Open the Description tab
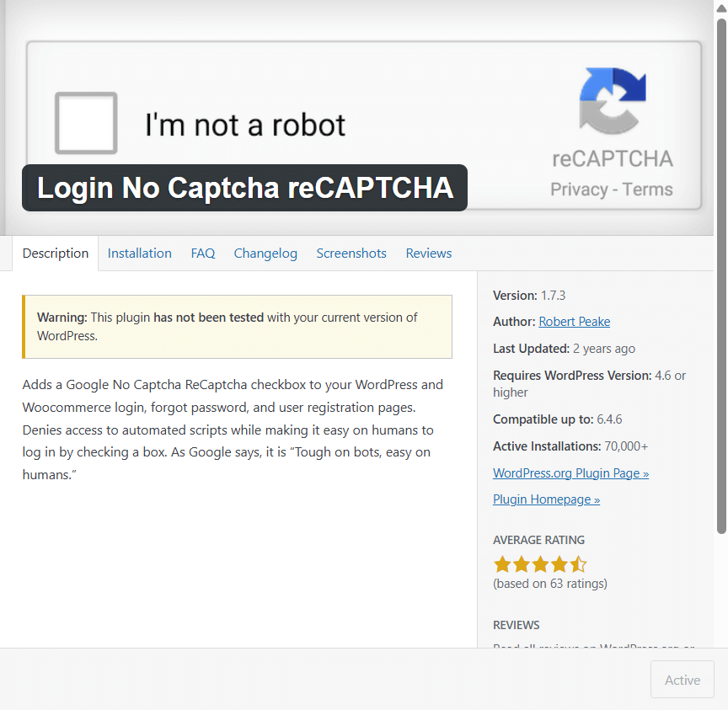The width and height of the screenshot is (728, 710). [x=56, y=254]
